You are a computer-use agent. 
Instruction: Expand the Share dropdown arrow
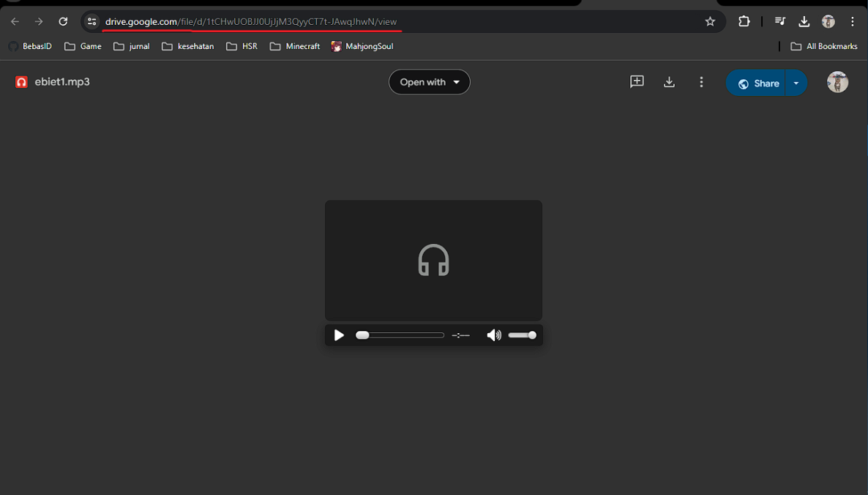796,83
